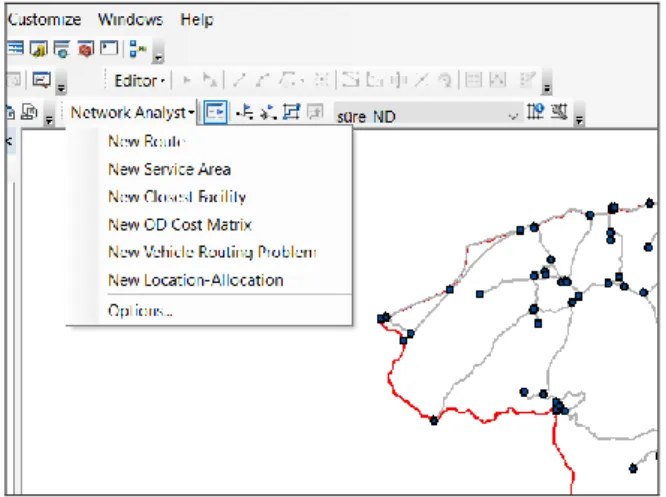Open the Python window icon

pyautogui.click(x=109, y=48)
